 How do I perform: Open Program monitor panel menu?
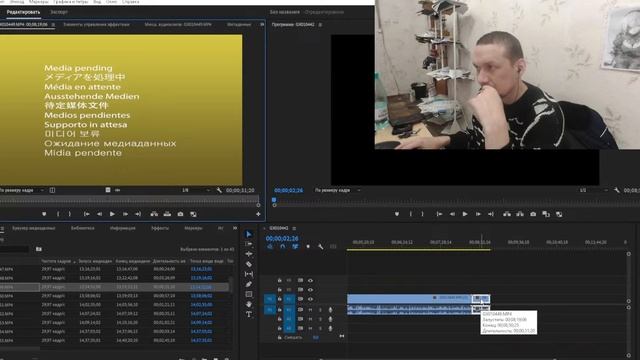point(320,25)
